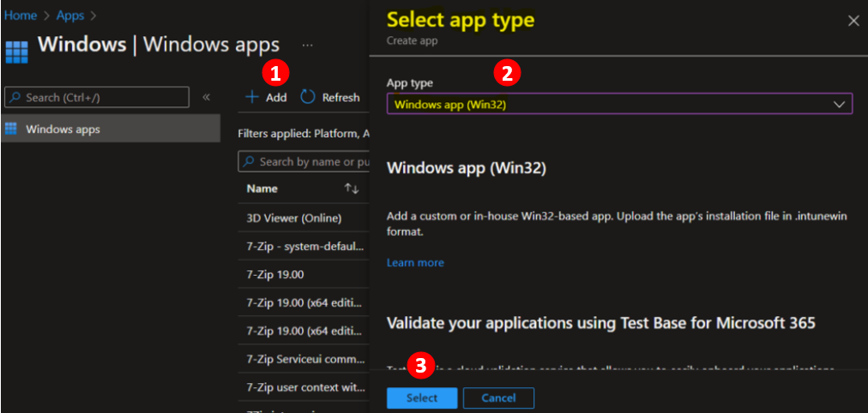Open the 7-Zip - system-default app row
The width and height of the screenshot is (868, 413).
point(305,246)
